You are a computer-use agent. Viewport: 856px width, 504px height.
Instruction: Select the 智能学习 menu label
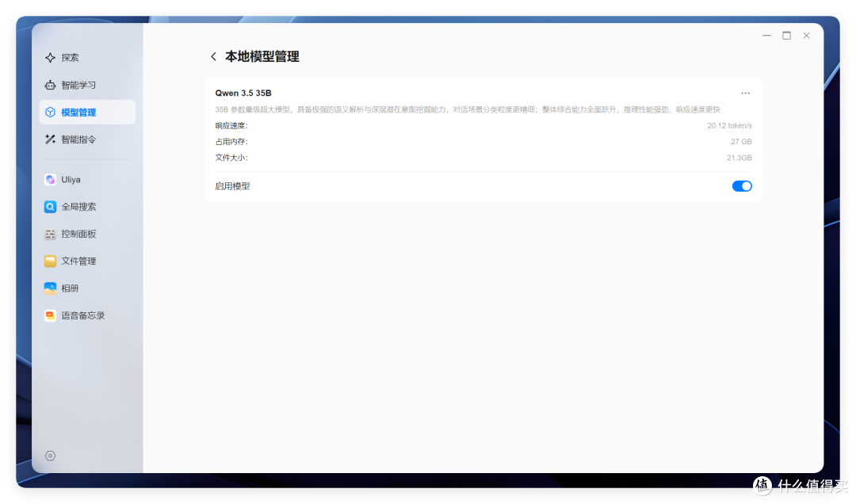click(x=78, y=85)
